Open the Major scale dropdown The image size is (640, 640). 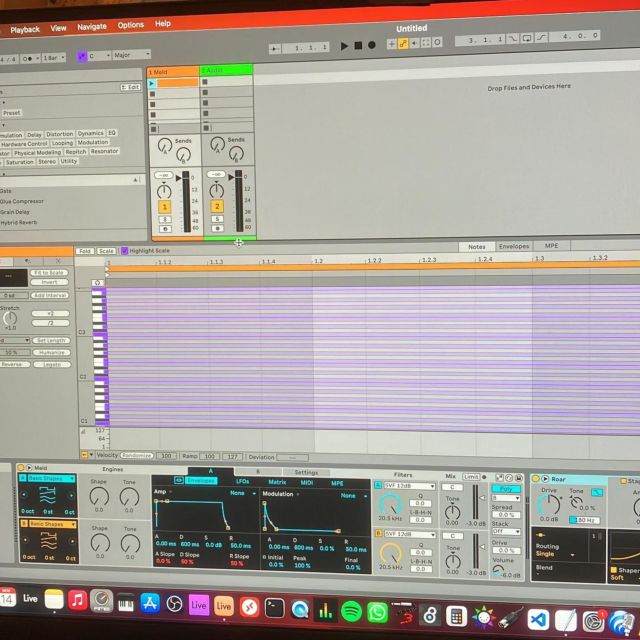[x=132, y=55]
